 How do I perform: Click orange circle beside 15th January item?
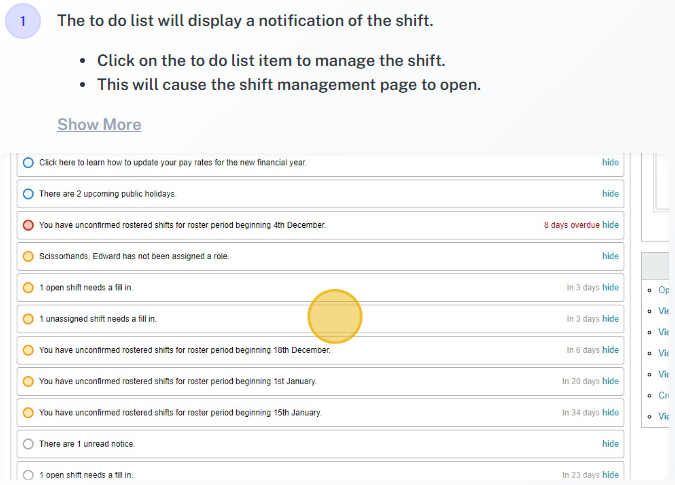click(28, 413)
